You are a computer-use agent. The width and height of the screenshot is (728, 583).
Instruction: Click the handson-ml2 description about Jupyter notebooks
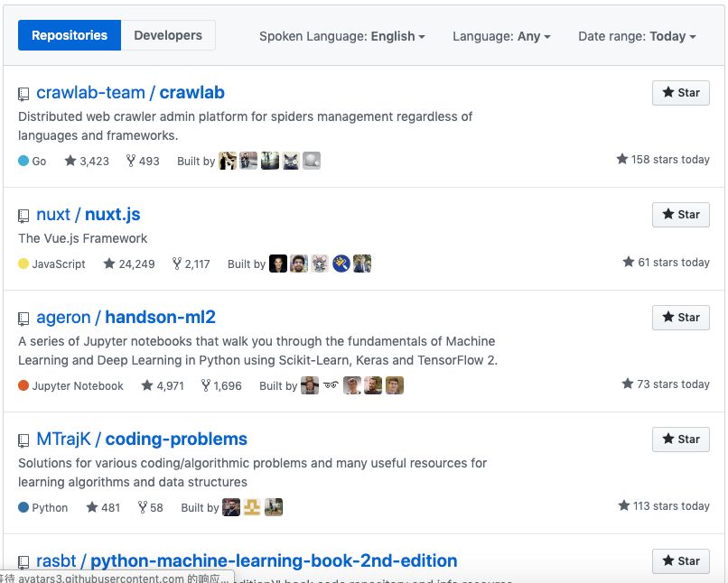257,351
